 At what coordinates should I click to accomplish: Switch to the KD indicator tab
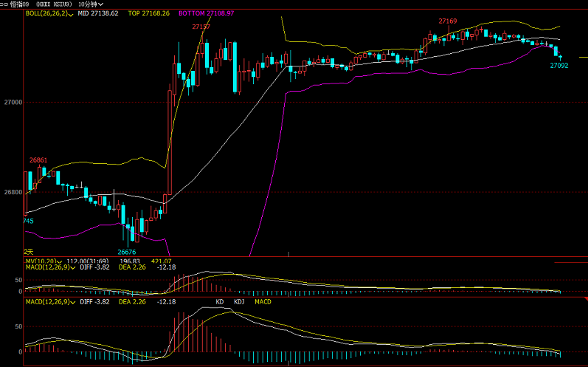click(220, 302)
